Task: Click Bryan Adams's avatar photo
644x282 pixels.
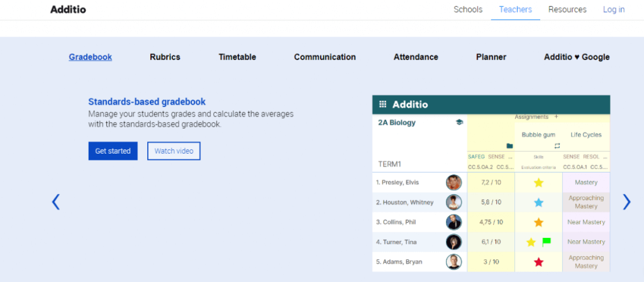Action: tap(454, 262)
